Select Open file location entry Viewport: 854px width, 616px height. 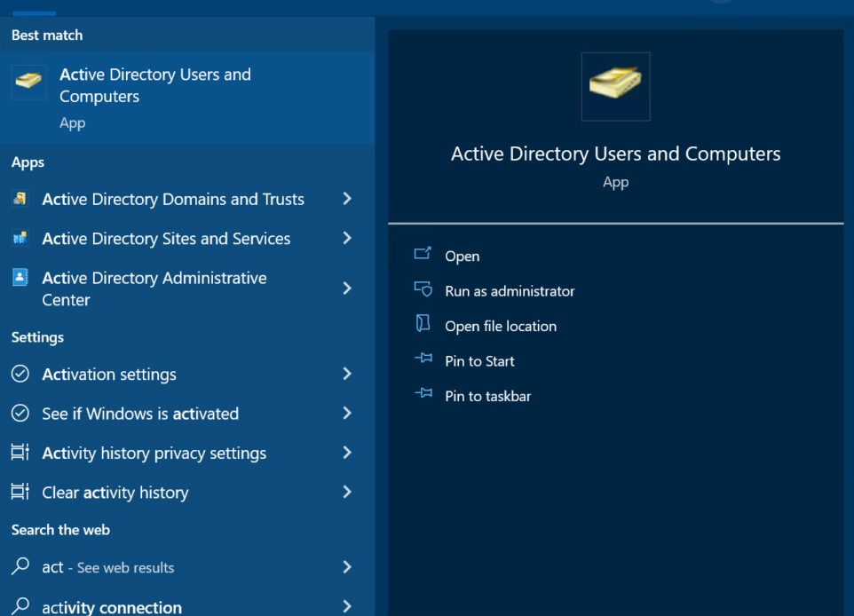tap(501, 327)
